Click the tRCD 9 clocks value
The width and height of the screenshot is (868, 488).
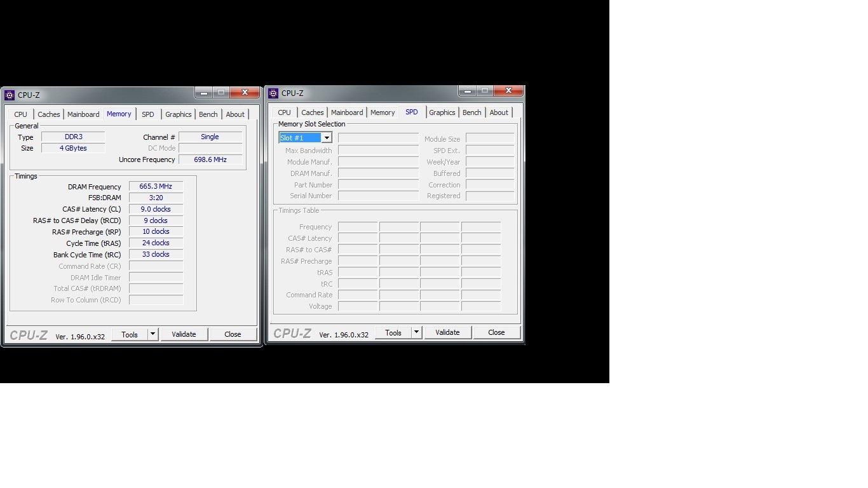[x=156, y=220]
